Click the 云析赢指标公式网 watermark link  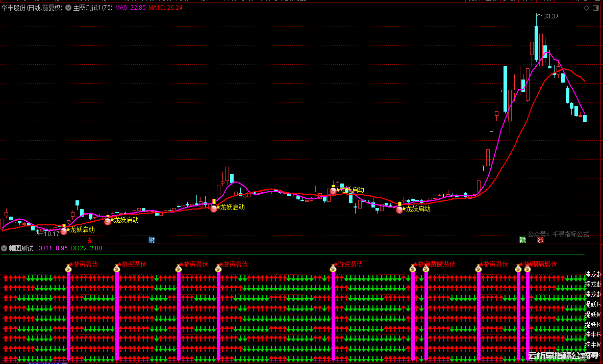[563, 356]
